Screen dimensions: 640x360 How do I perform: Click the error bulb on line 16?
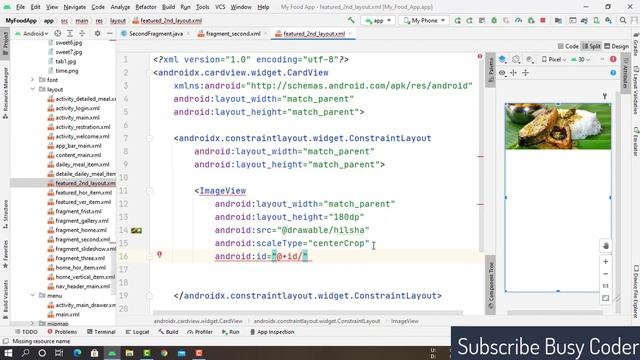160,254
